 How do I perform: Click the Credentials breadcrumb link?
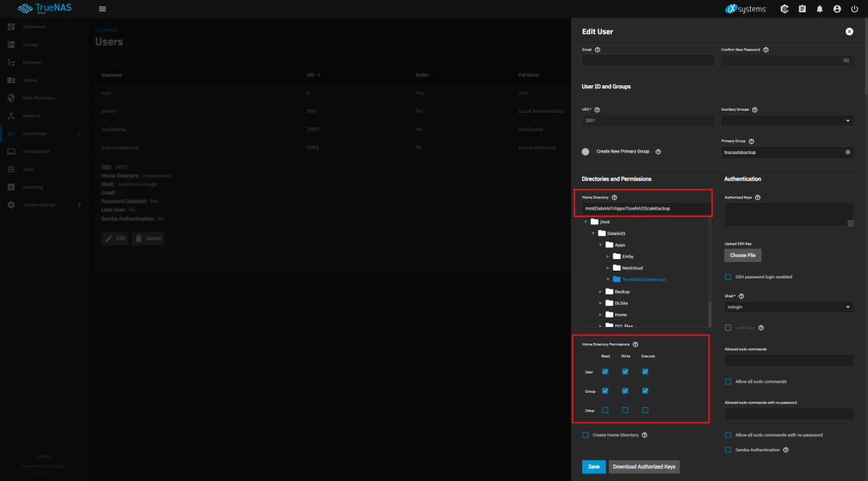point(106,30)
